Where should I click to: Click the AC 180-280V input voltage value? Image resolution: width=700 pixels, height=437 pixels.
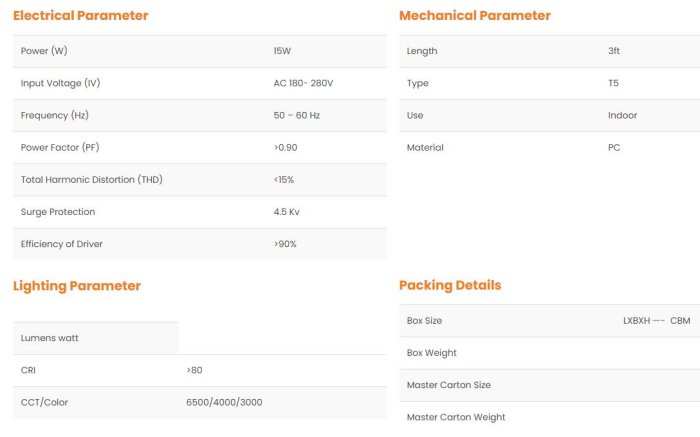pyautogui.click(x=303, y=83)
